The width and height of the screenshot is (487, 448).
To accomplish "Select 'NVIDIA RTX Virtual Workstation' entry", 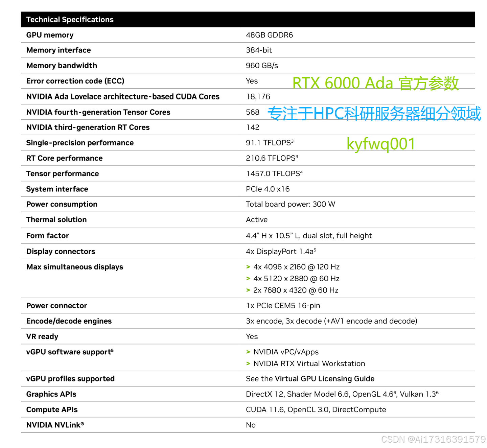I will click(x=309, y=364).
